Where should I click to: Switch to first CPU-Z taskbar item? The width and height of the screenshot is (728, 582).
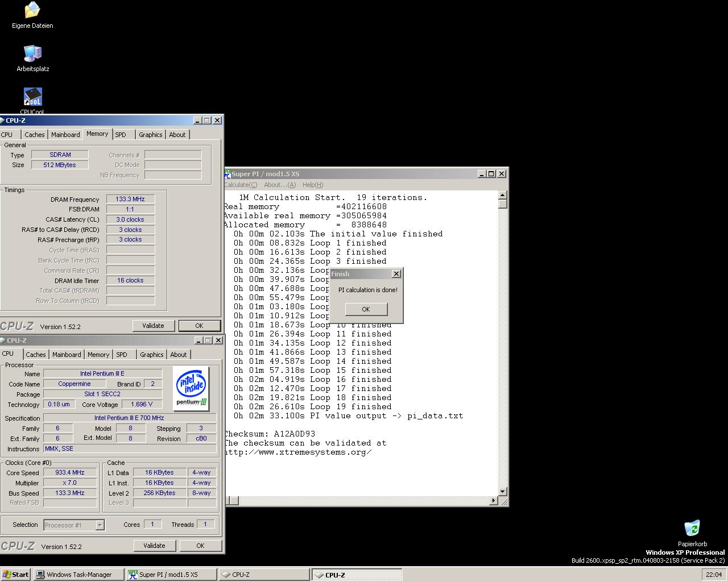click(x=264, y=575)
